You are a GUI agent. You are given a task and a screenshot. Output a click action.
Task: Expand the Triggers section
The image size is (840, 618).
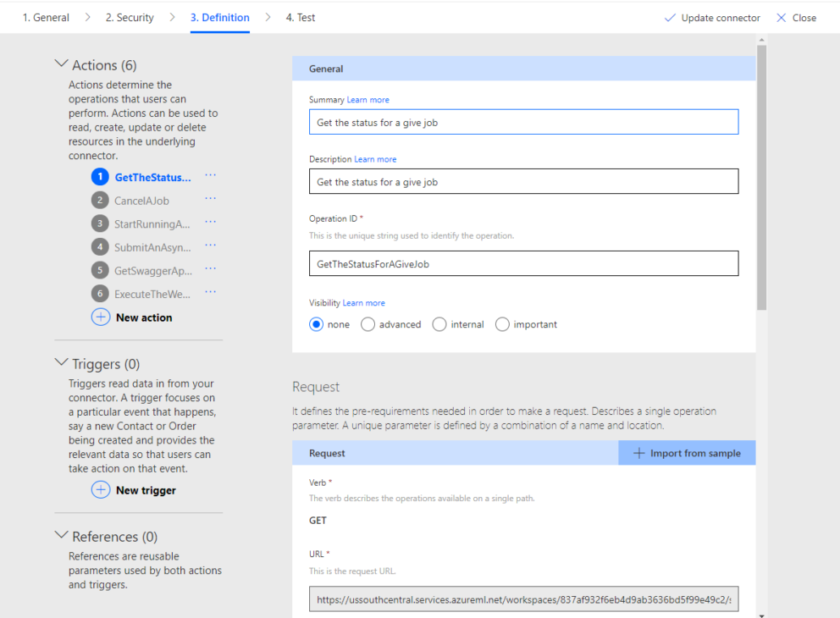61,361
